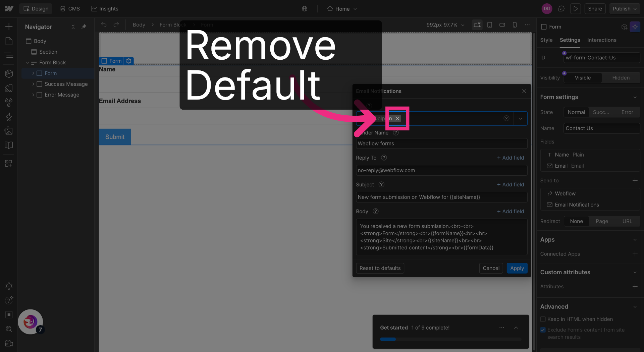Close the Email Notifications dialog
This screenshot has height=352, width=644.
coord(524,91)
